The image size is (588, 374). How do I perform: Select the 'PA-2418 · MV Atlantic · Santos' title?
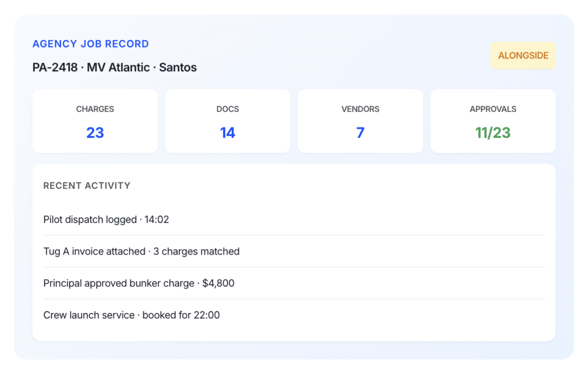[114, 68]
